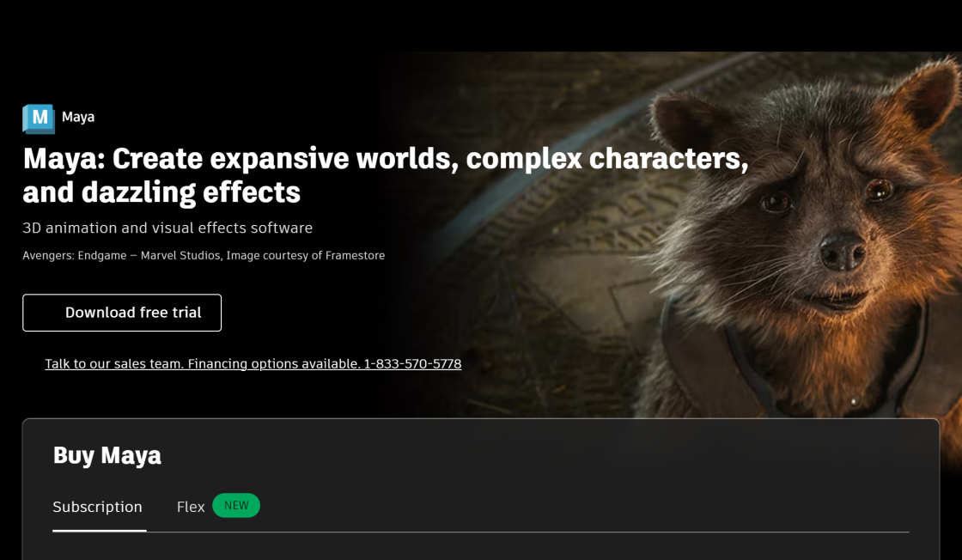Click the green NEW badge
The width and height of the screenshot is (962, 560).
tap(236, 505)
